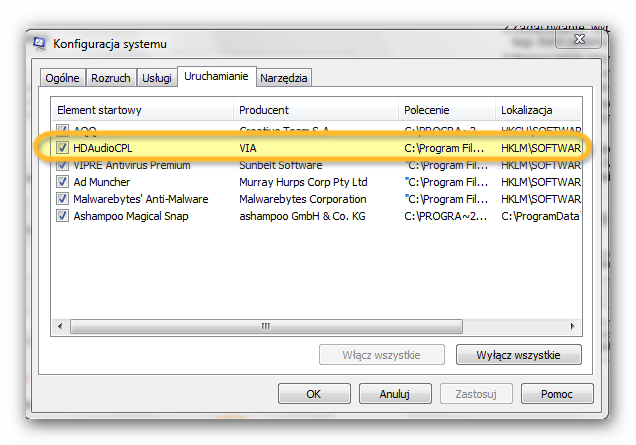Select Malwarebytes' Anti-Malware entry name
Viewport: 636px width, 445px height.
(140, 199)
